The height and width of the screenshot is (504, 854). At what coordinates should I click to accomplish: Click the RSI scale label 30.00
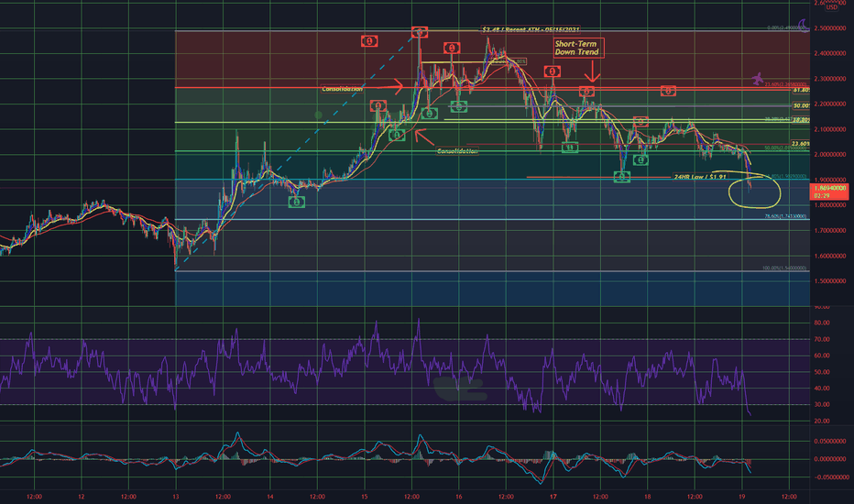822,404
